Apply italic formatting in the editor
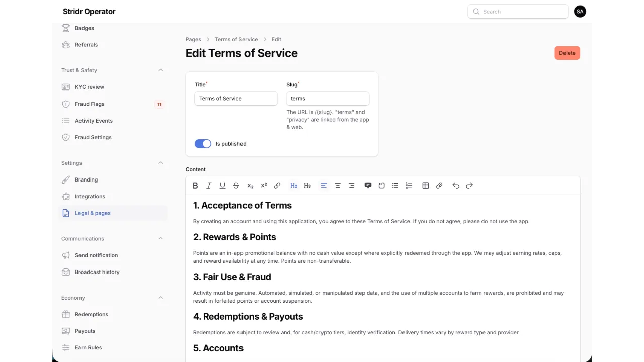 point(209,186)
